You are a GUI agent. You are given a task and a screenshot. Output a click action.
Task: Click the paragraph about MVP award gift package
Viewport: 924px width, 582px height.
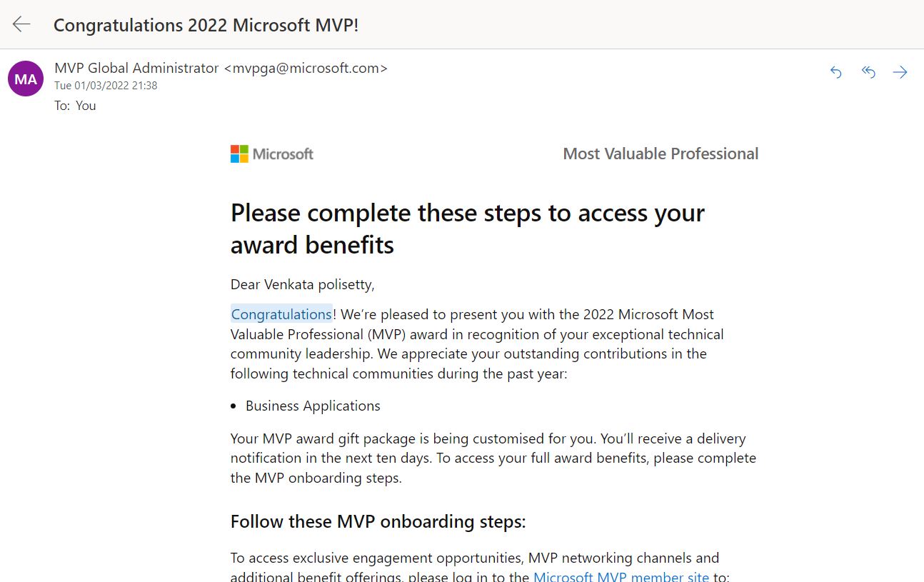tap(493, 458)
